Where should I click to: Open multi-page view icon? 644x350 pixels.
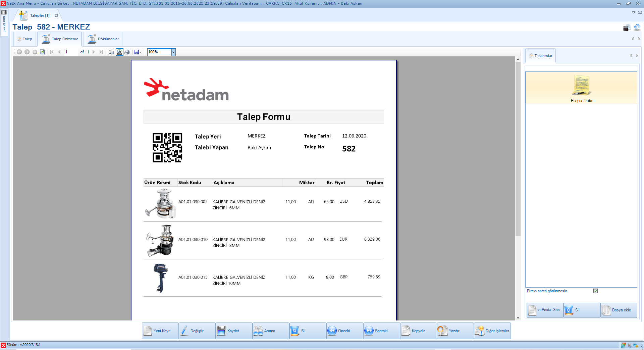(x=111, y=52)
